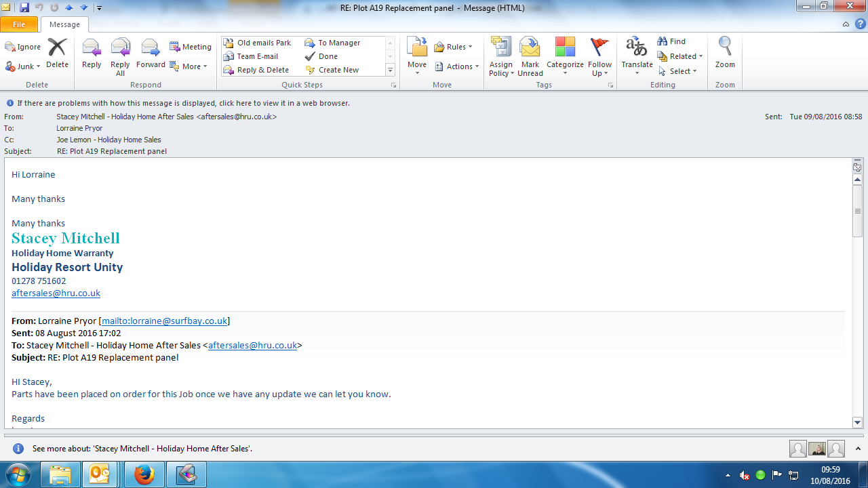Run the Old emails Park quick step
The width and height of the screenshot is (868, 488).
click(x=258, y=43)
